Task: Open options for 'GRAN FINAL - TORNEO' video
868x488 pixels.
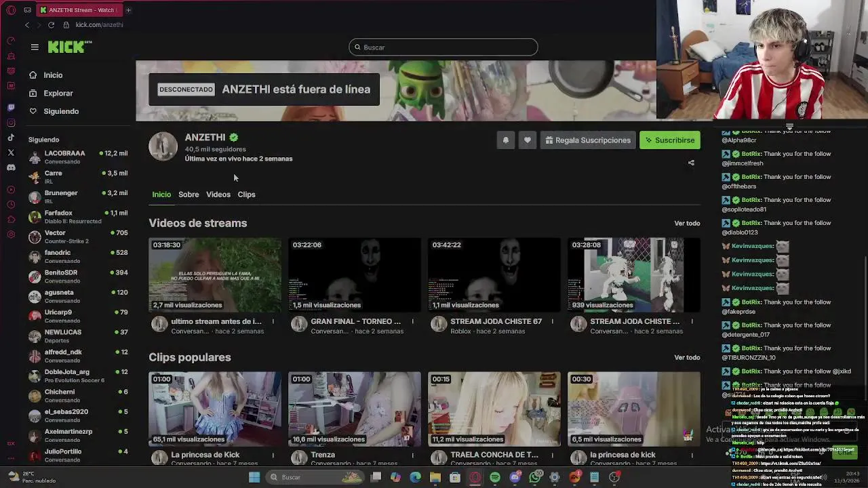Action: click(413, 321)
